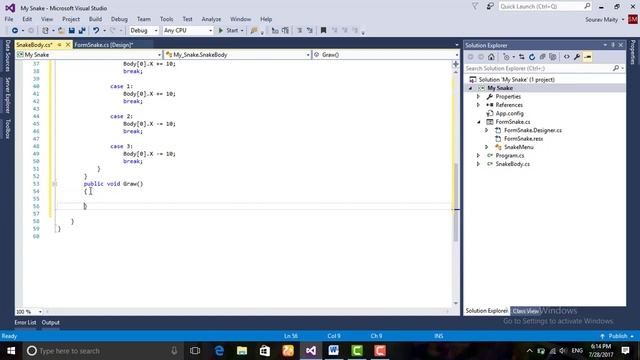Select SnakeMenu item in the tree
This screenshot has width=640, height=360.
click(518, 147)
